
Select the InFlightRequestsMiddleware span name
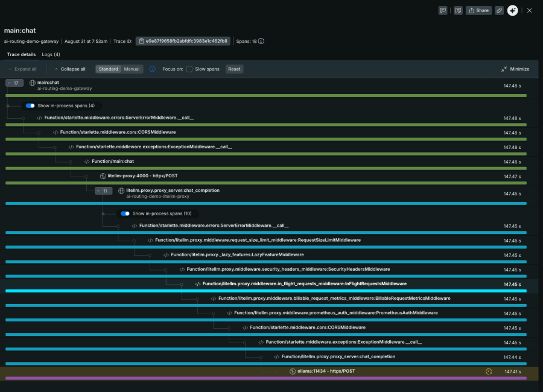pos(305,284)
